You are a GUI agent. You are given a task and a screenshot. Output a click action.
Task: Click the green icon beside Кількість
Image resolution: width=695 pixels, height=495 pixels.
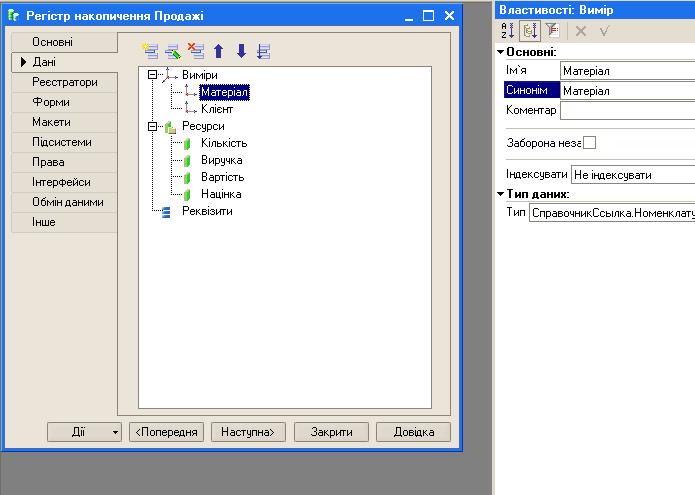(x=187, y=144)
